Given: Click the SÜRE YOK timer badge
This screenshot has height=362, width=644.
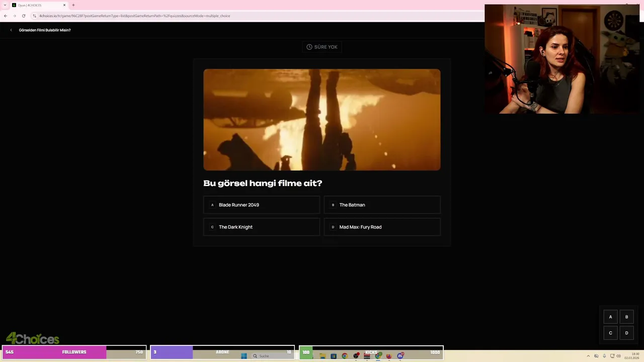Looking at the screenshot, I should pos(322,47).
